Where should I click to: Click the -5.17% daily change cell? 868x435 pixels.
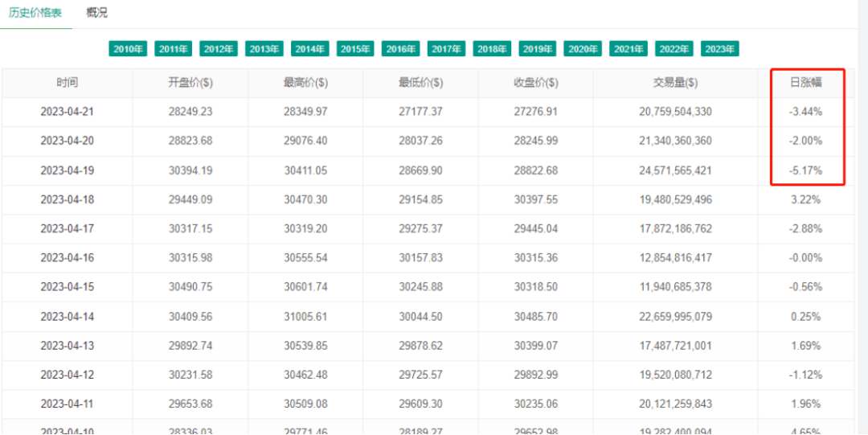pyautogui.click(x=806, y=170)
